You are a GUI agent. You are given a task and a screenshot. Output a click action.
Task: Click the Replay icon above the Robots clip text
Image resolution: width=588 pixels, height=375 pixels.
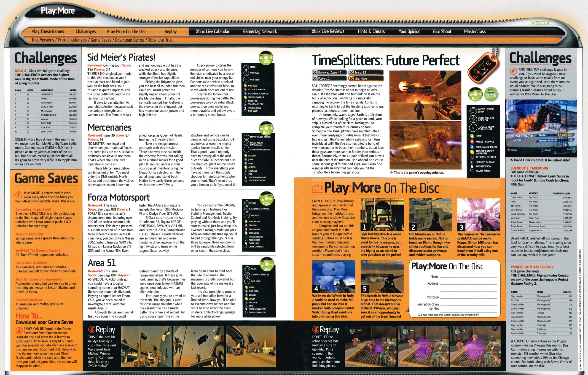click(316, 330)
